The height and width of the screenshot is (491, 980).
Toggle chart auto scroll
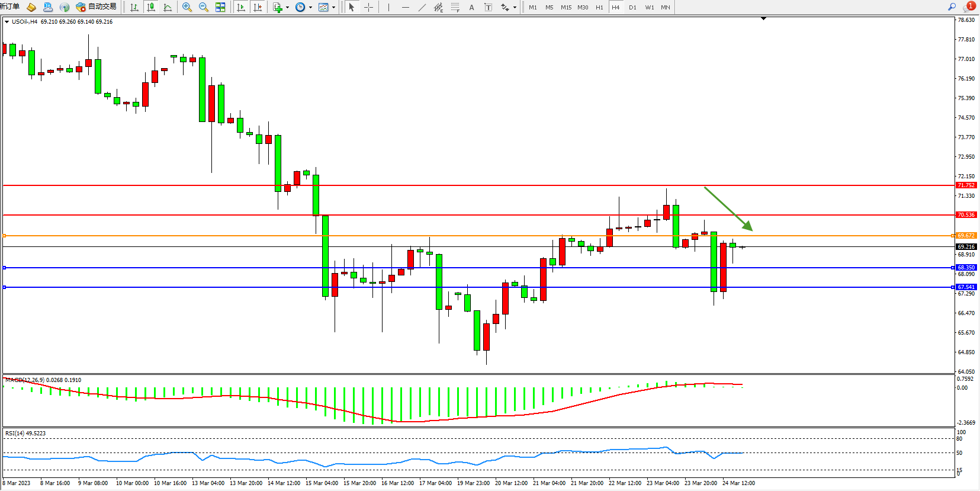(x=241, y=7)
